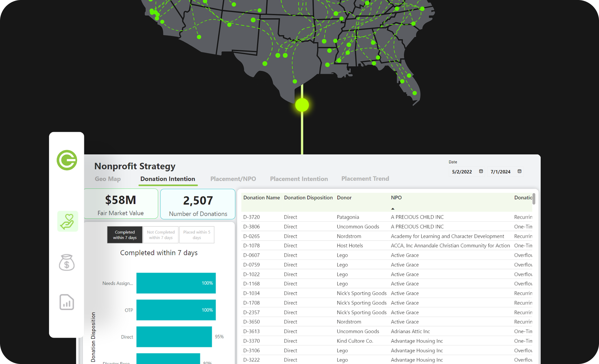Open the donation hand-heart sidebar icon
The width and height of the screenshot is (599, 364).
[67, 221]
